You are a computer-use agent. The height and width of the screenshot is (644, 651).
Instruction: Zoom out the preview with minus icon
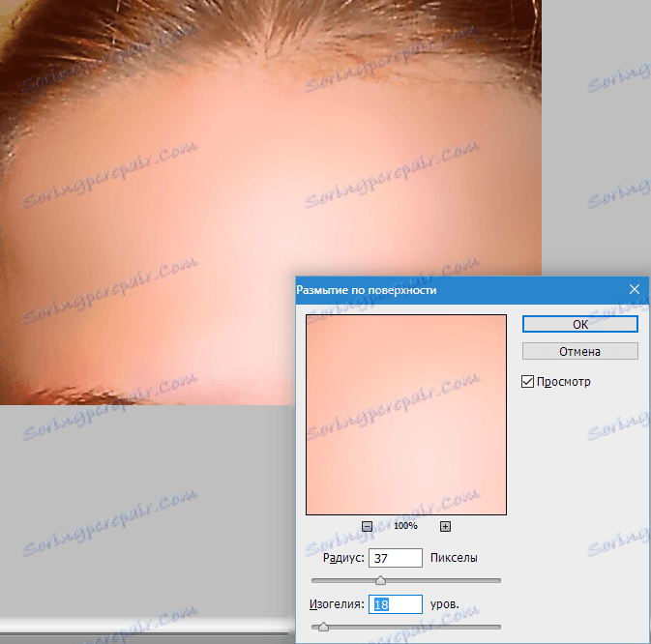[367, 527]
